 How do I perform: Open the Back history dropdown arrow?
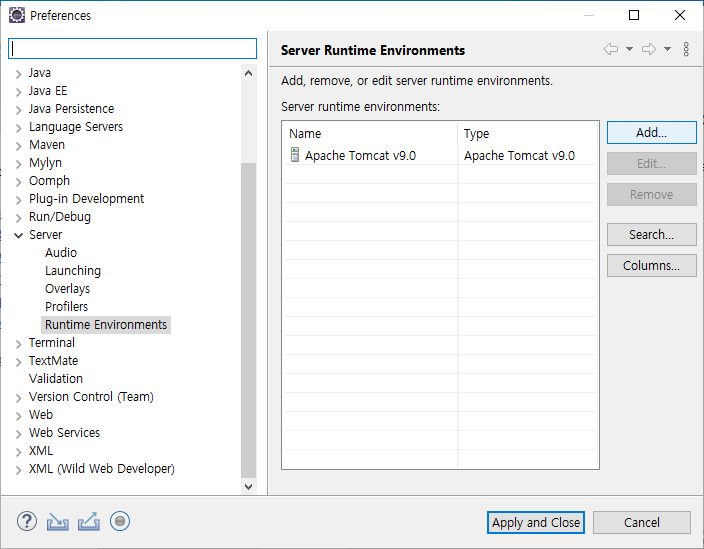tap(629, 49)
